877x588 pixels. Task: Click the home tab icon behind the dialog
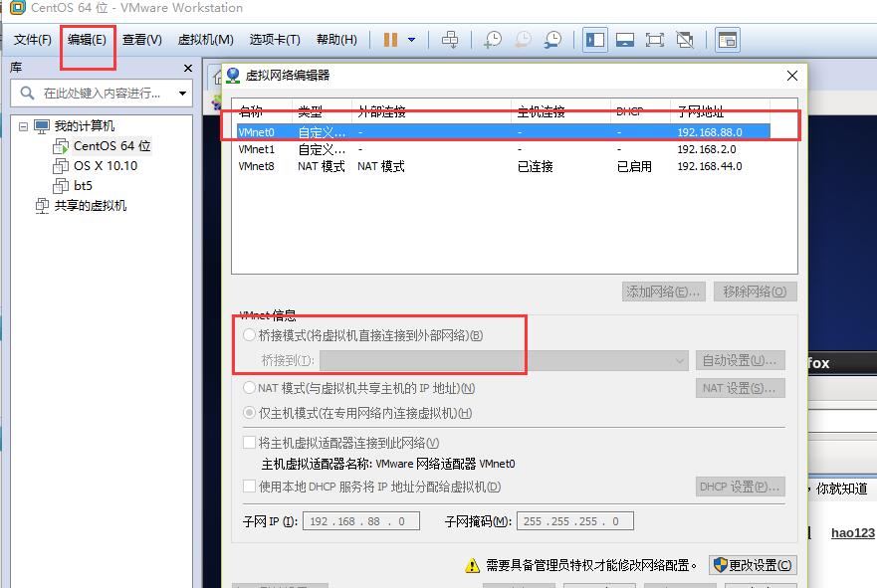coord(218,78)
